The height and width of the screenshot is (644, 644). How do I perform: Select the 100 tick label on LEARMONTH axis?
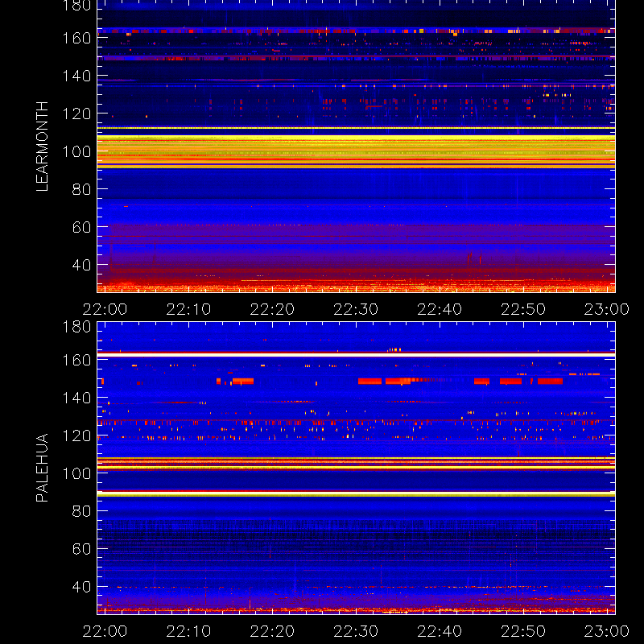point(76,152)
